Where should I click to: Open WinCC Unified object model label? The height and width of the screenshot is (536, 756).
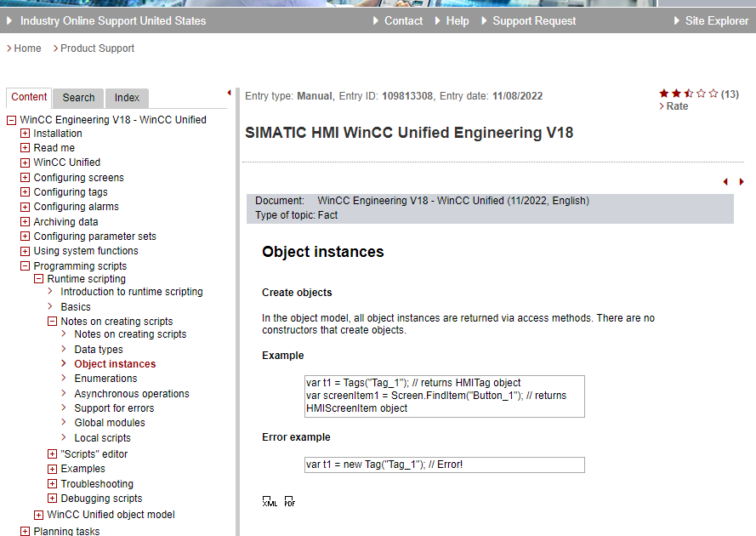[111, 515]
